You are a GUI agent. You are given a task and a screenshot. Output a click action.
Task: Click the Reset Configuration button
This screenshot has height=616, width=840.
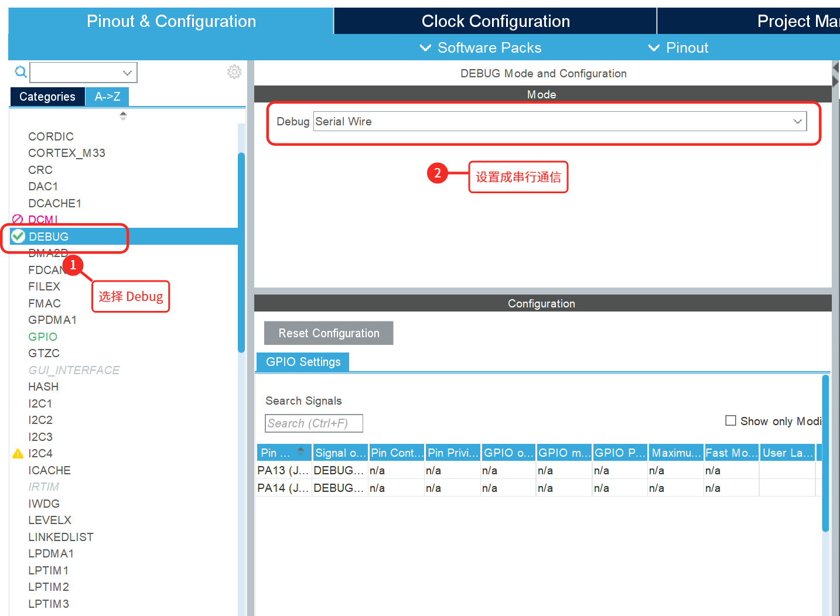click(x=329, y=333)
